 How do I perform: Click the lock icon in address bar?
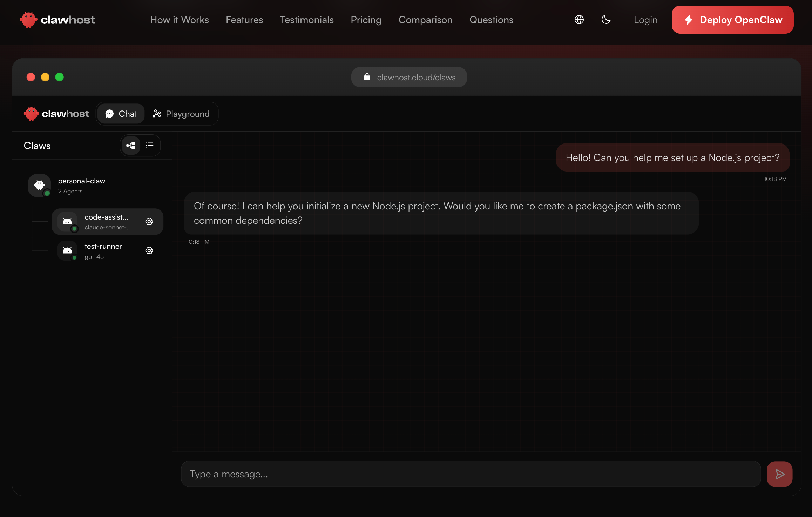367,77
